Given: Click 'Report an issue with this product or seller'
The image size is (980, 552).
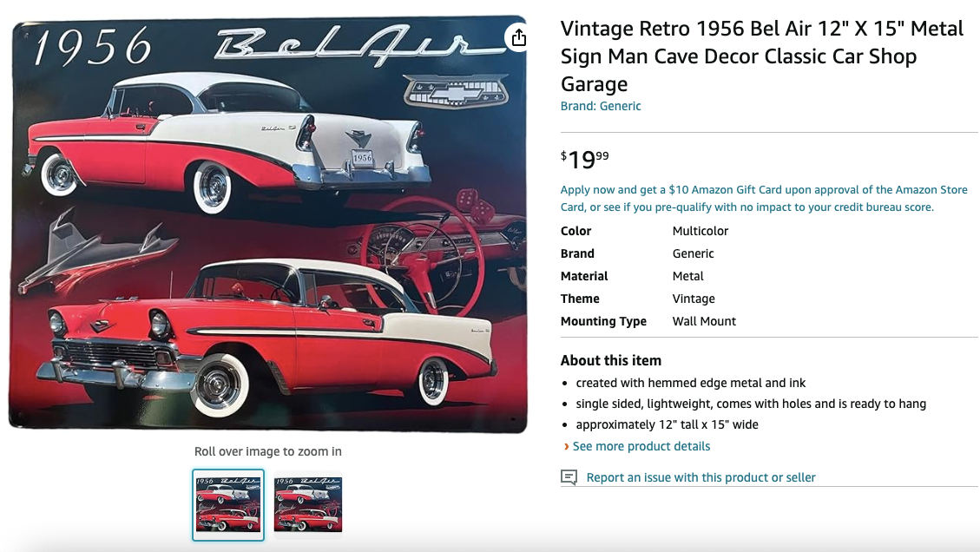Looking at the screenshot, I should pyautogui.click(x=700, y=477).
